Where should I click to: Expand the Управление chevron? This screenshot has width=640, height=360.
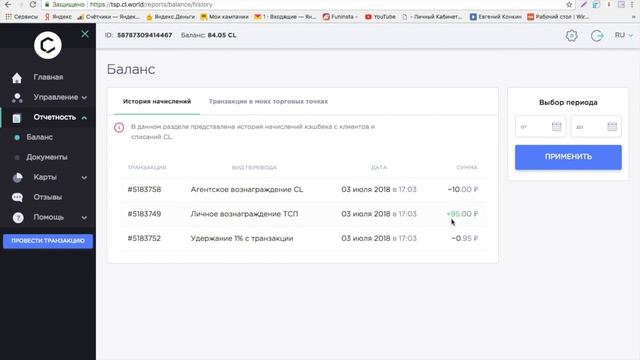84,98
